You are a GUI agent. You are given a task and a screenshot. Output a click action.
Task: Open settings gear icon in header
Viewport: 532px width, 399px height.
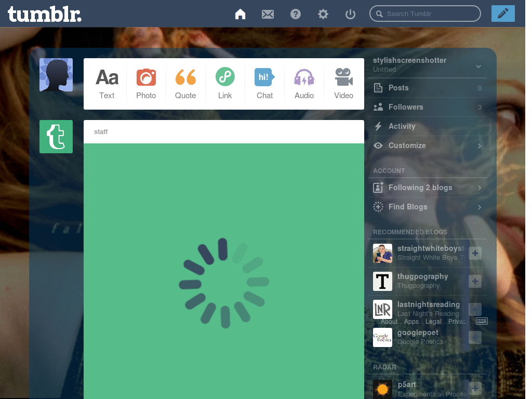click(x=323, y=14)
